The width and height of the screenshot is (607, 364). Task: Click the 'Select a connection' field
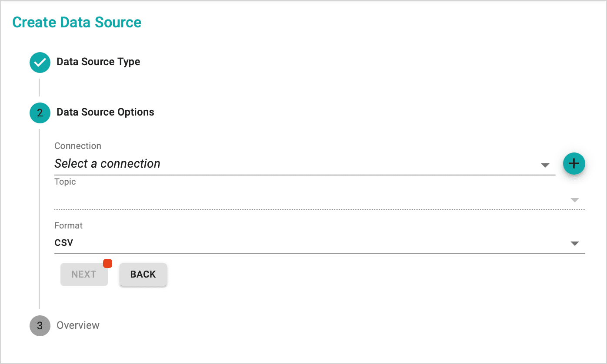305,164
